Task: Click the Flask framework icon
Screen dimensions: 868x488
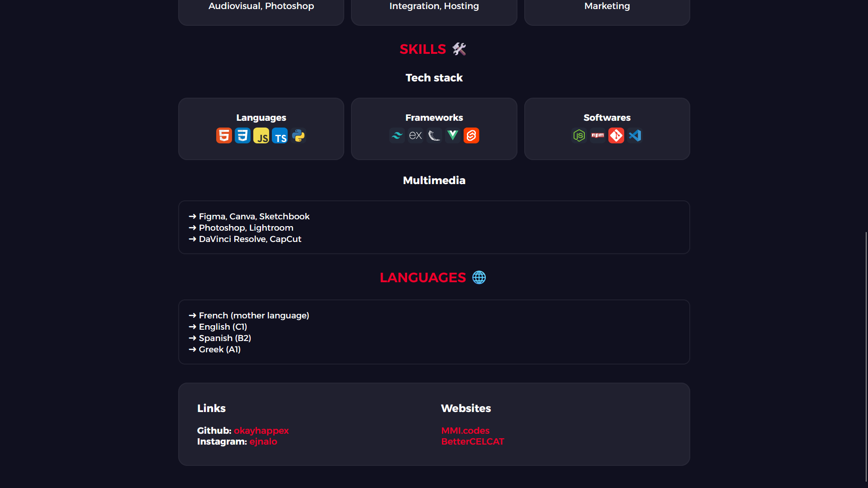Action: click(434, 136)
